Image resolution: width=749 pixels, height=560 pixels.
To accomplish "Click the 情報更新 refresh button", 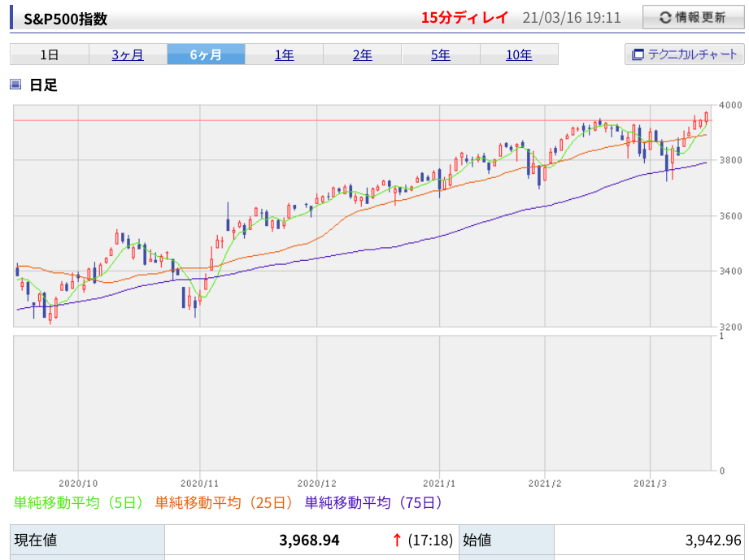I will pyautogui.click(x=693, y=18).
